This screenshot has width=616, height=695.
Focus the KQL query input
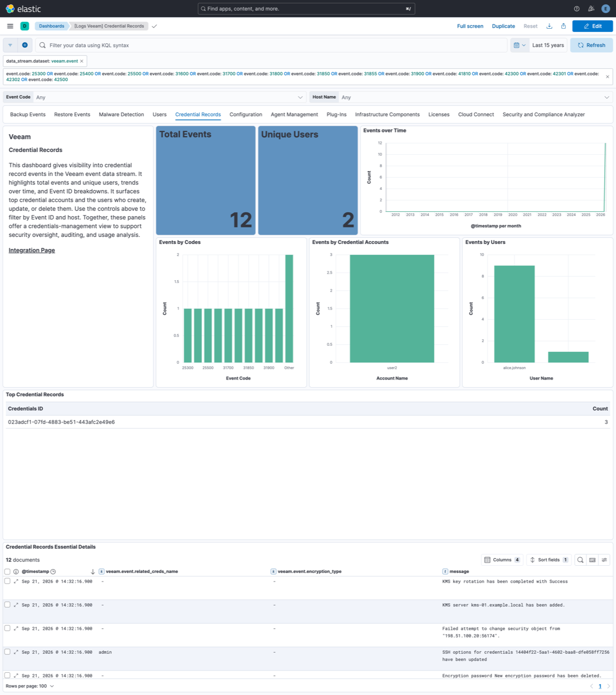(271, 45)
